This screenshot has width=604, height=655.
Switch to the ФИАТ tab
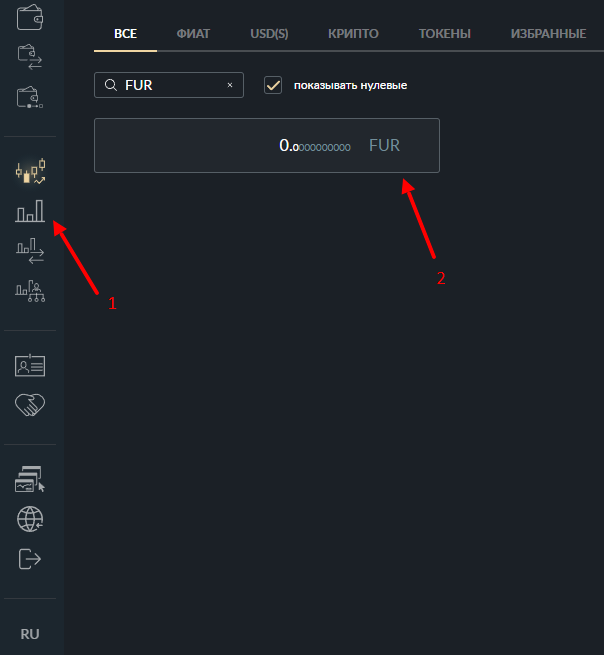tap(193, 34)
